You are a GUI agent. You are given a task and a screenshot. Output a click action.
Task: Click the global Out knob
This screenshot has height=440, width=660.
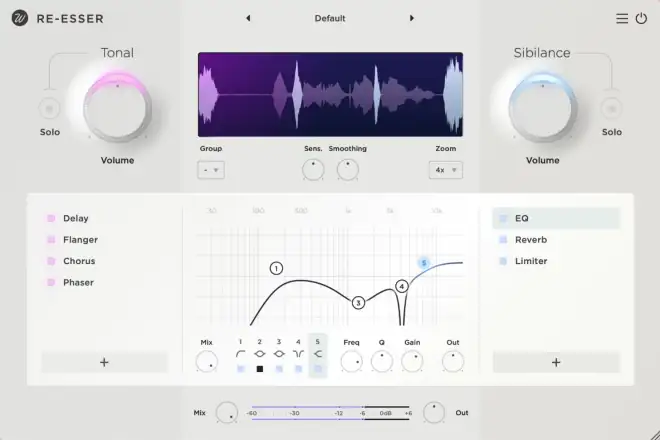tap(434, 413)
